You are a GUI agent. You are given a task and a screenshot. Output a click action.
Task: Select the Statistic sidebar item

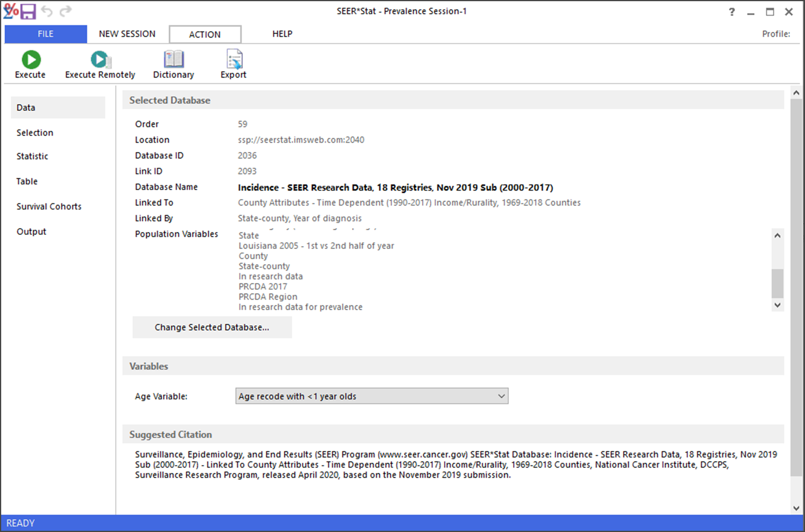32,156
